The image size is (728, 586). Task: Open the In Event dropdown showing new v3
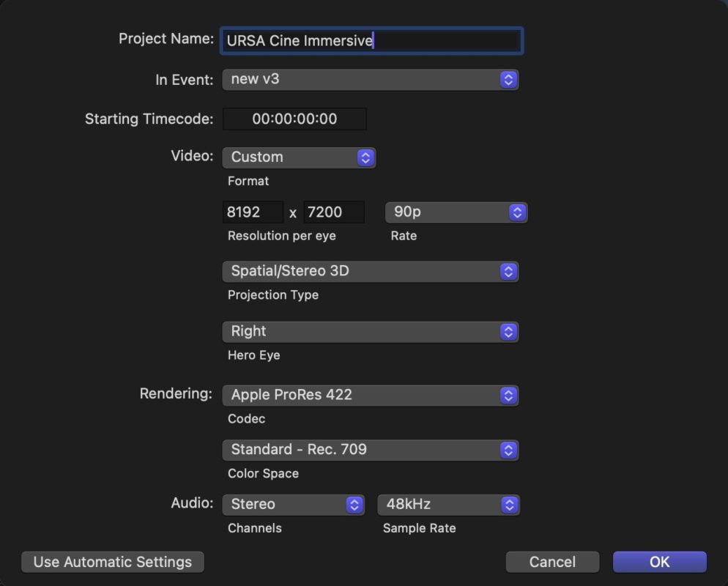tap(371, 79)
